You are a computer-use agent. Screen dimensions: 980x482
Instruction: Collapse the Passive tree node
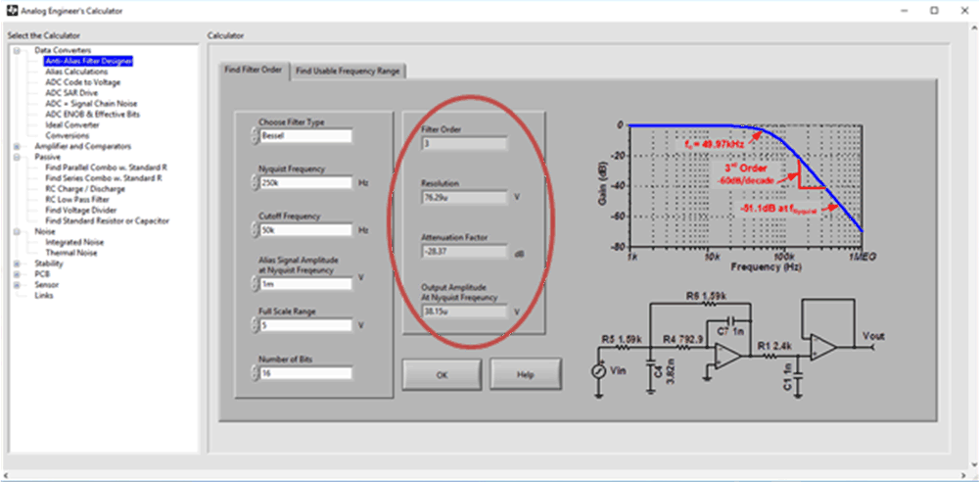point(17,157)
